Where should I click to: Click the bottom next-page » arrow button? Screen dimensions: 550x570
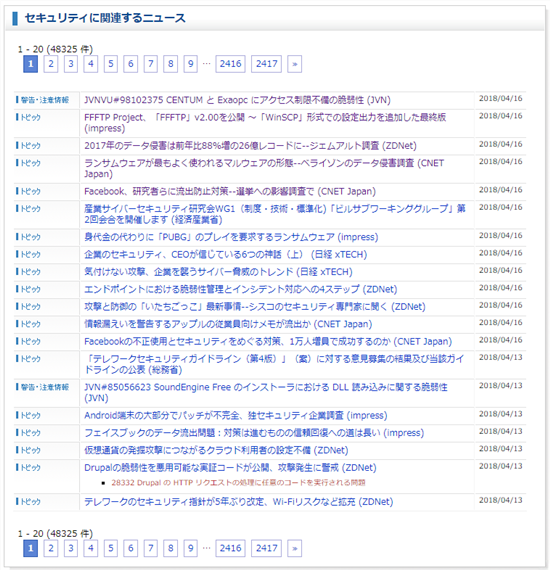(x=294, y=548)
